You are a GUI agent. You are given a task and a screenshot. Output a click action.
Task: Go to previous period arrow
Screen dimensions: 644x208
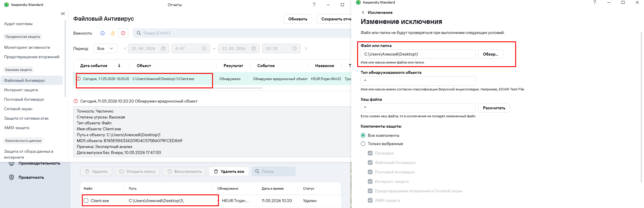(x=125, y=48)
